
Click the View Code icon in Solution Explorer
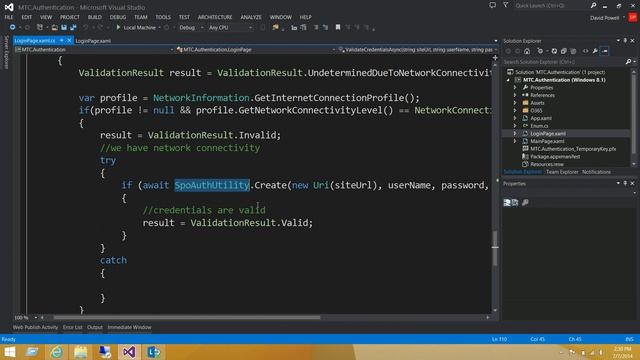tap(585, 51)
